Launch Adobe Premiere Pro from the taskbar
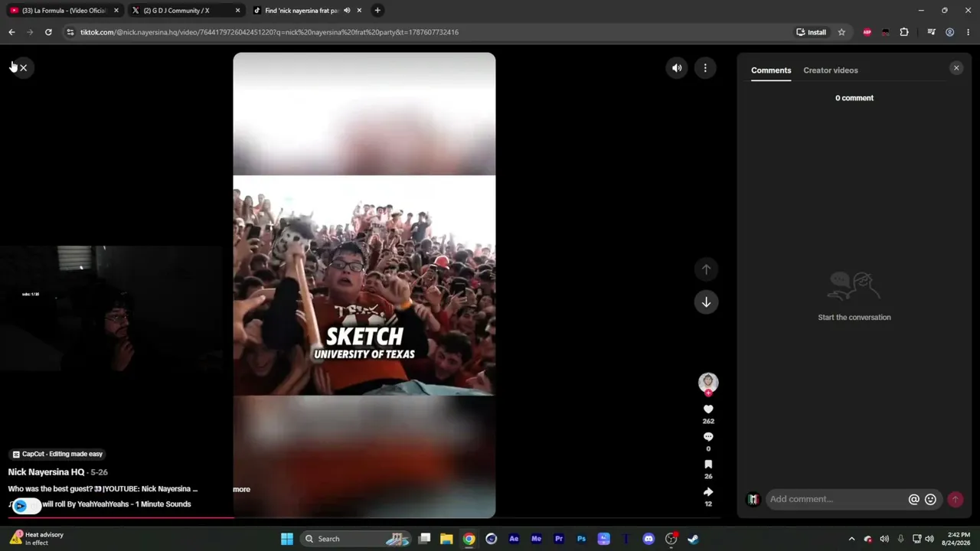Viewport: 980px width, 551px height. coord(559,539)
